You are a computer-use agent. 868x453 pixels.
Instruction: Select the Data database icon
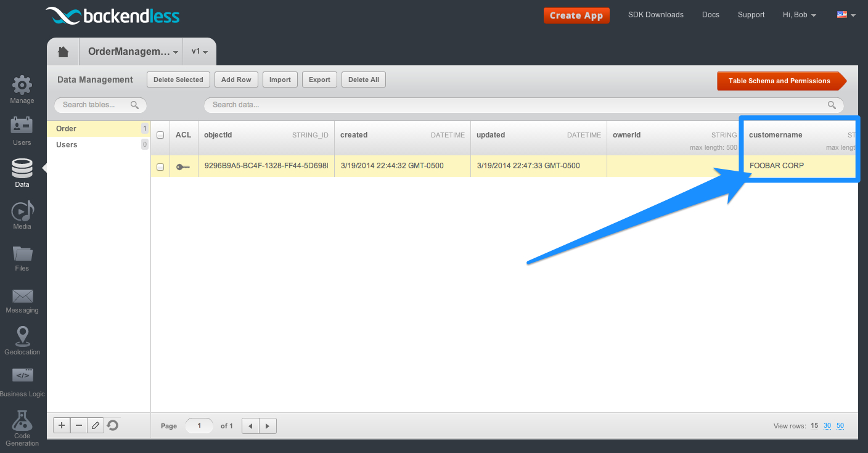point(22,173)
